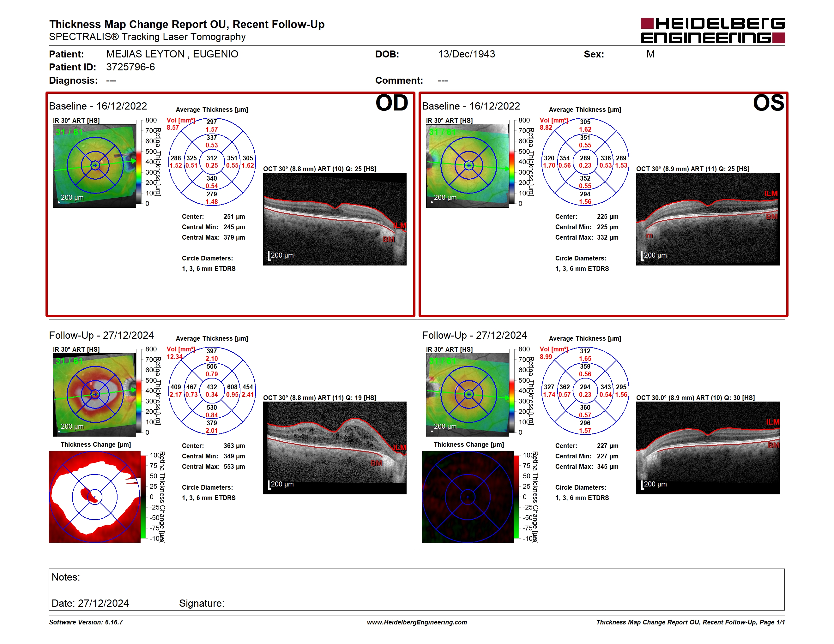Select the OS thickness change map
The height and width of the screenshot is (644, 834).
click(x=468, y=497)
